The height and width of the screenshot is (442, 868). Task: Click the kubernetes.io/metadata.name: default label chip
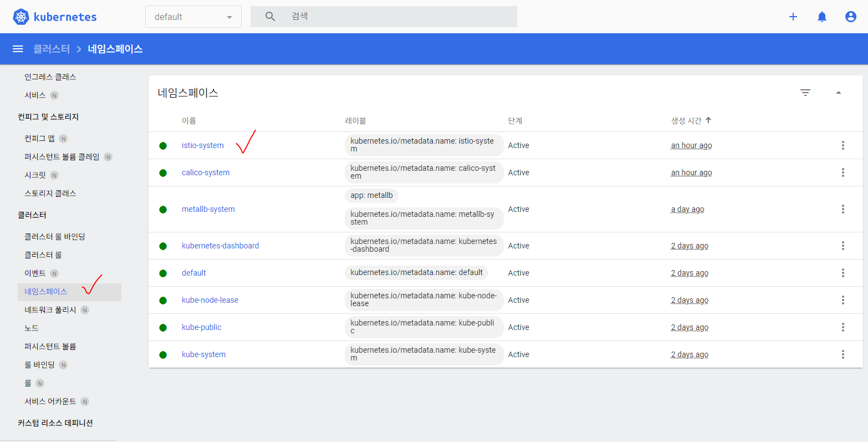tap(416, 272)
